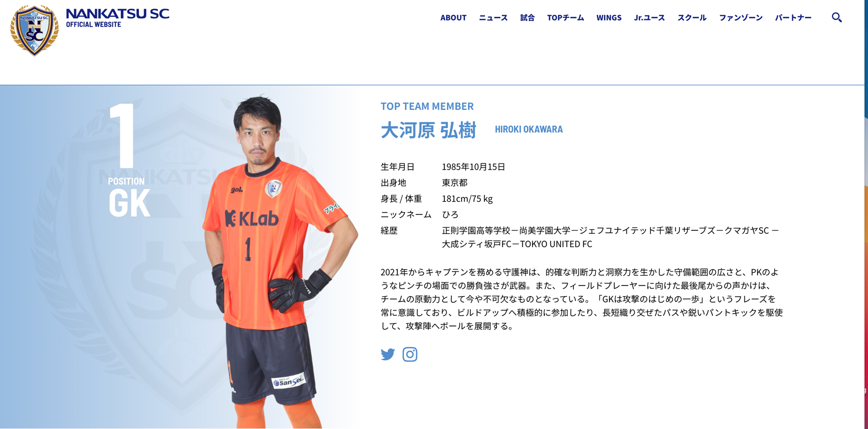
Task: Open the player's Instagram icon
Action: (410, 354)
